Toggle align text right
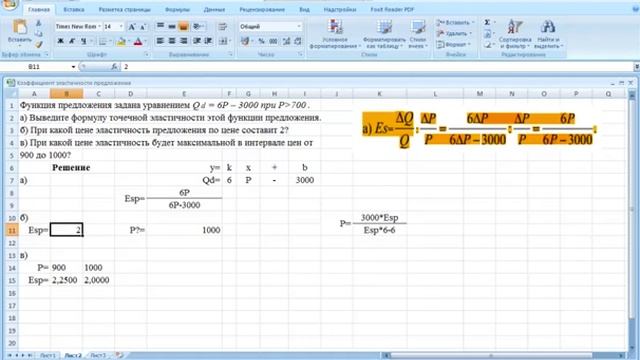The image size is (640, 360). coord(184,41)
